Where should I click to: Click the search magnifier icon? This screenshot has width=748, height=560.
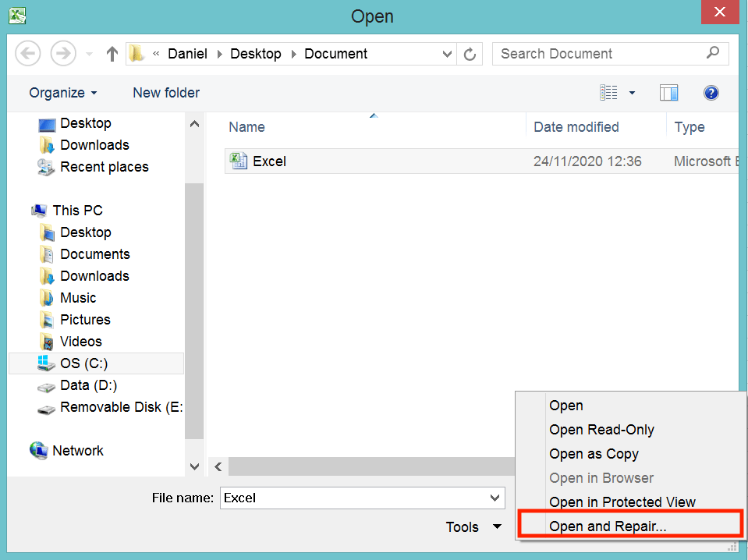tap(712, 53)
